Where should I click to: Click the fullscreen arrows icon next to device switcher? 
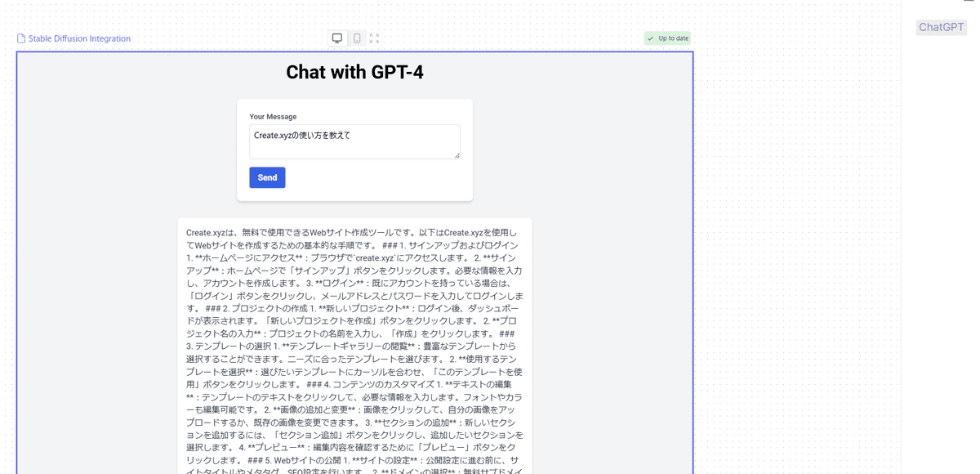coord(375,38)
